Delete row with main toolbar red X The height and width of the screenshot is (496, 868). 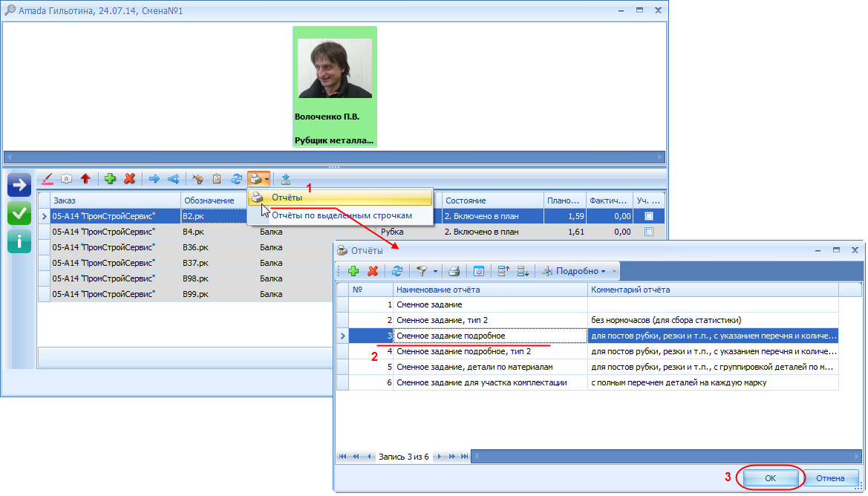[129, 179]
